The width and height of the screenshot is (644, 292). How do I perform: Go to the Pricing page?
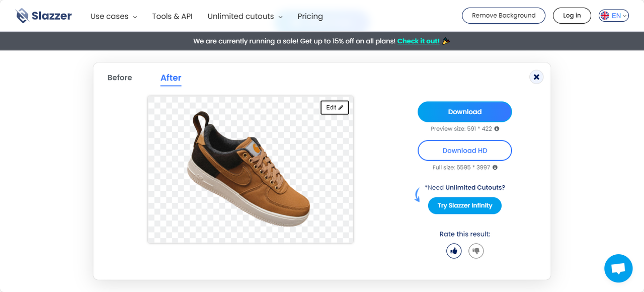pos(310,16)
